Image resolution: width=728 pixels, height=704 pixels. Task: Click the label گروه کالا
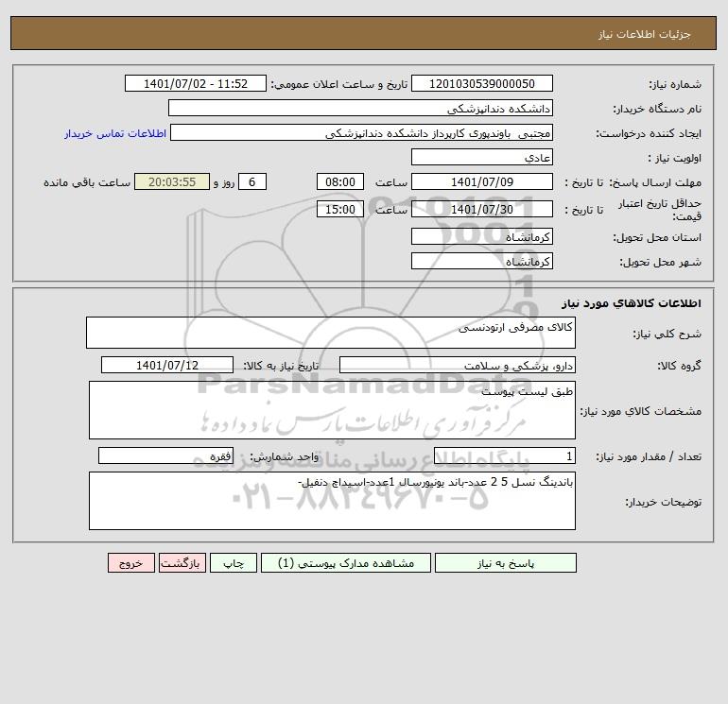[x=679, y=366]
